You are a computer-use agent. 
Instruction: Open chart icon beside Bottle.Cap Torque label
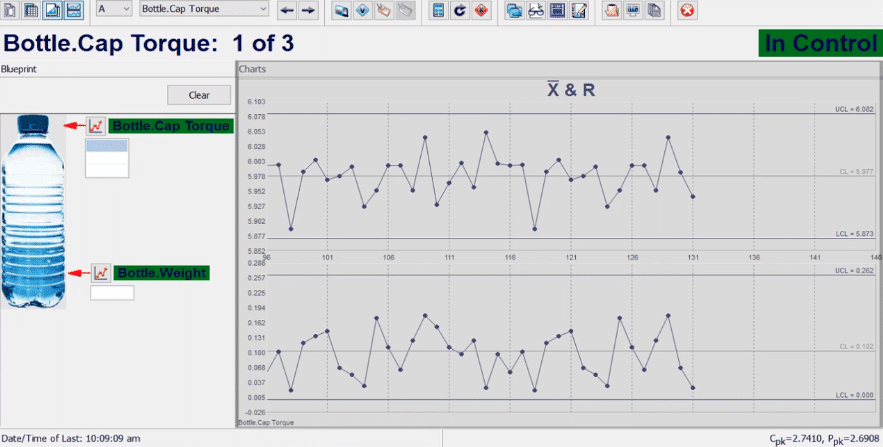point(96,126)
